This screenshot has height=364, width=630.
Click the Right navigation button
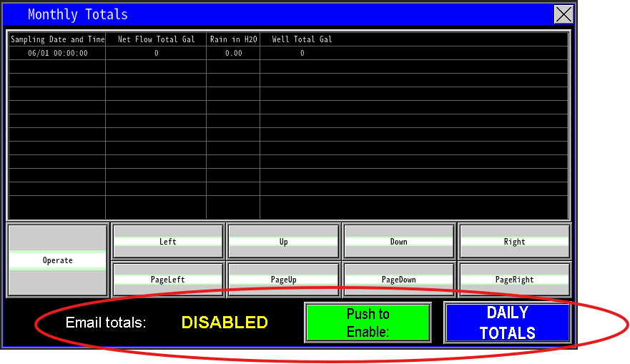[x=514, y=242]
